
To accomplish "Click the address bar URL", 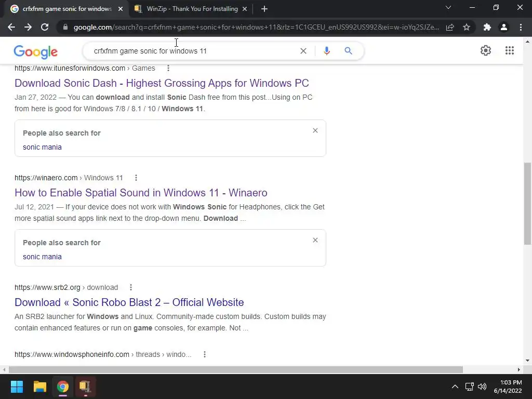I will click(x=256, y=27).
